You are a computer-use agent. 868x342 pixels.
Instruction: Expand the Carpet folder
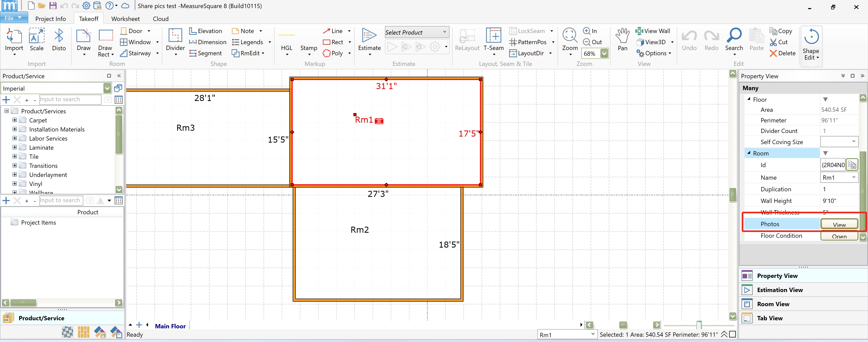pyautogui.click(x=14, y=120)
